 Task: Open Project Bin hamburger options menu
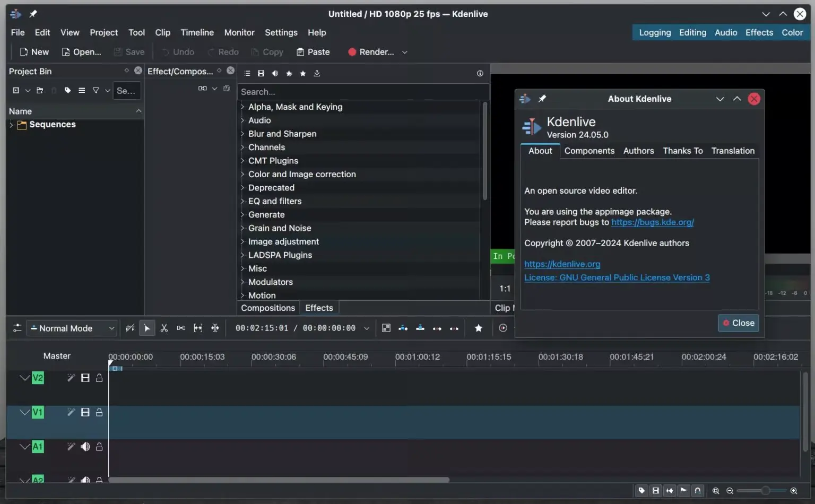pos(82,91)
